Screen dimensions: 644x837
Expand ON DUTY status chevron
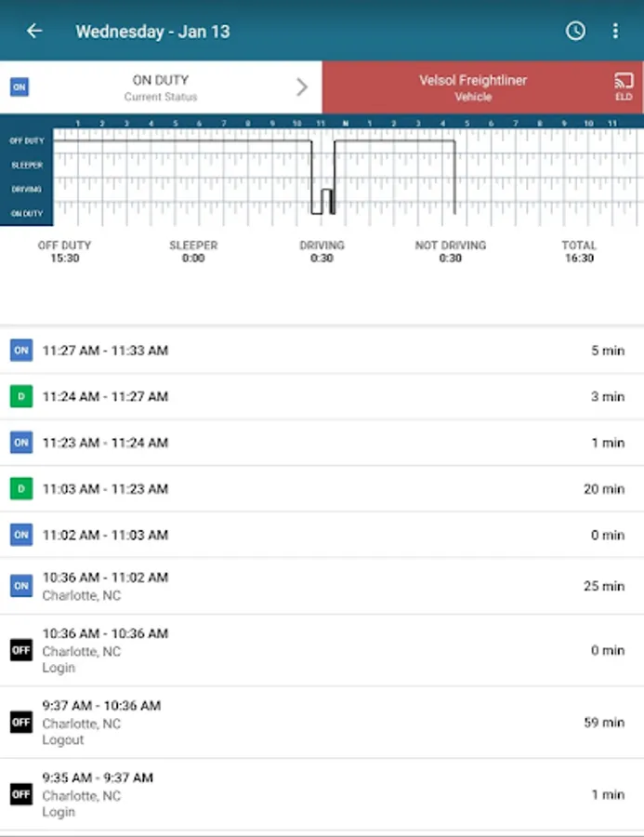[x=302, y=87]
